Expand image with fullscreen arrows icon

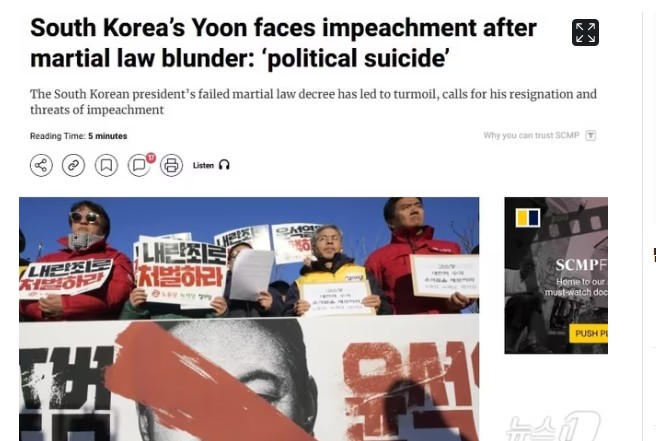[x=585, y=32]
